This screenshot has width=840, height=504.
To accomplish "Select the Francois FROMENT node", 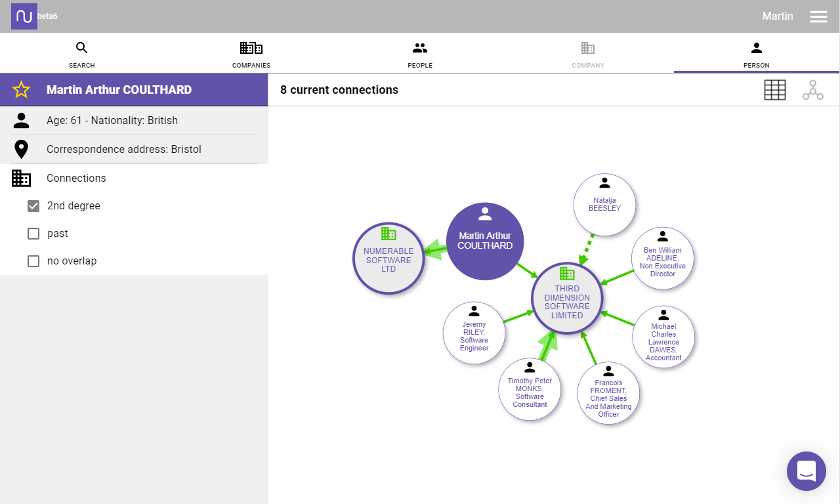I will tap(608, 393).
